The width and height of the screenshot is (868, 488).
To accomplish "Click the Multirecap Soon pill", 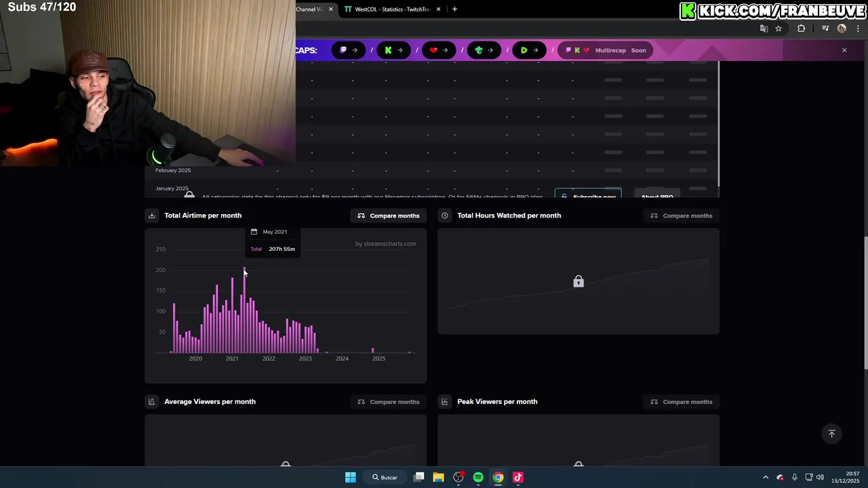I will click(606, 50).
